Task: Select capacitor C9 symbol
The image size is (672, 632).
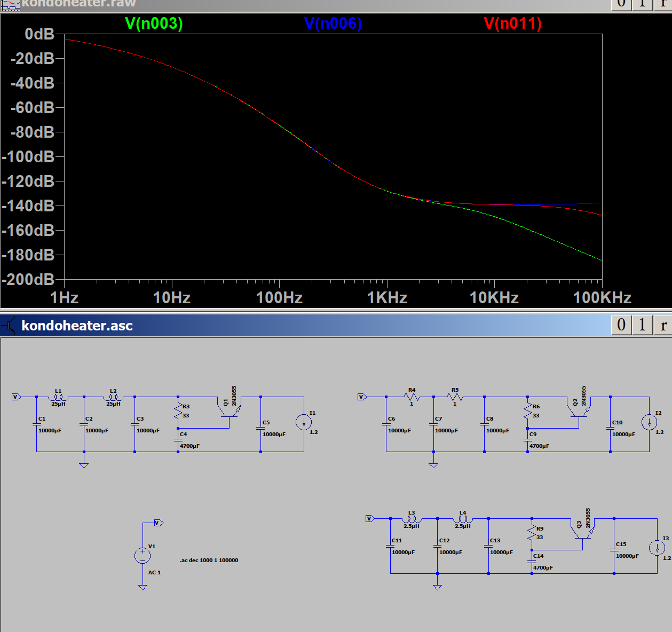Action: 528,440
